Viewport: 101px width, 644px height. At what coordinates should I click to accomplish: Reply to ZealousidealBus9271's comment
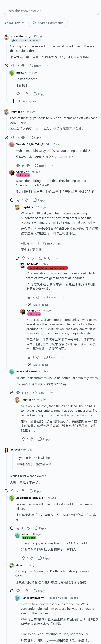pyautogui.click(x=40, y=528)
